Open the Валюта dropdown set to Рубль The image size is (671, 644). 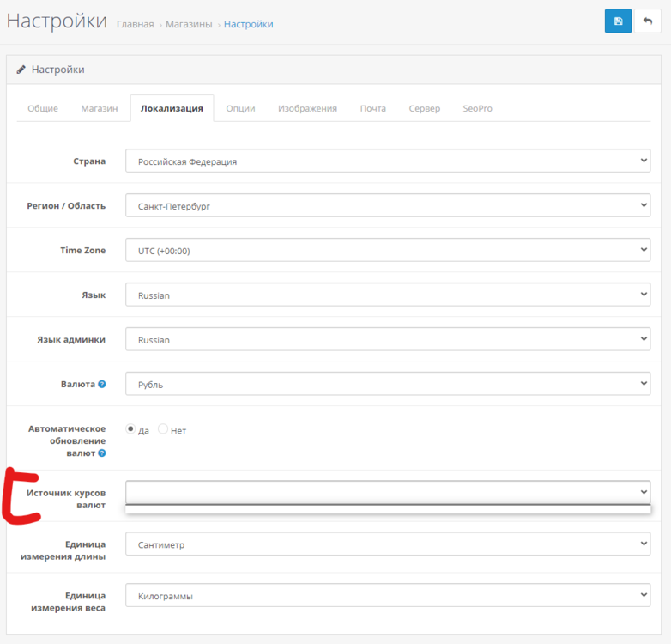[x=388, y=385]
